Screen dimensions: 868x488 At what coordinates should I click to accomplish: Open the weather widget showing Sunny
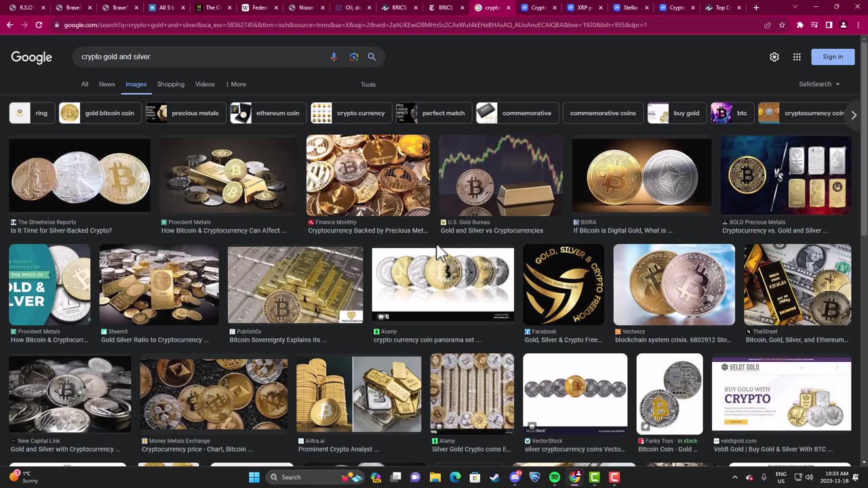24,477
